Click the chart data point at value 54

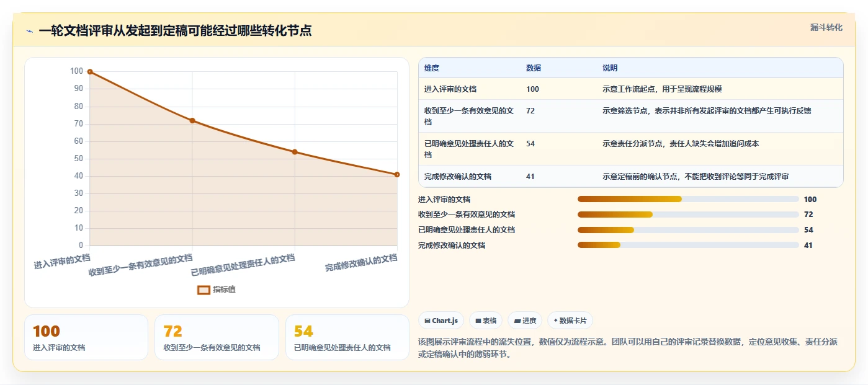click(x=295, y=152)
